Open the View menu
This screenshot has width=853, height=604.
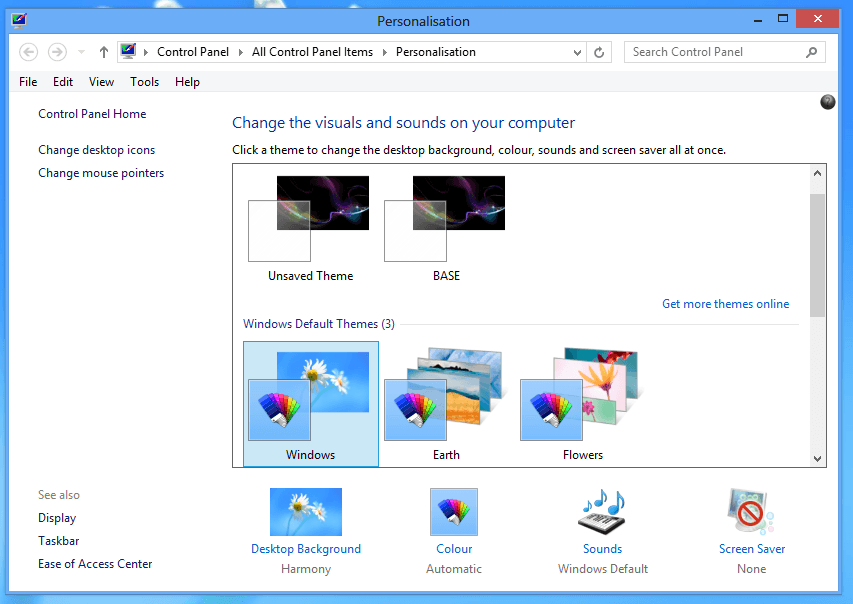101,82
